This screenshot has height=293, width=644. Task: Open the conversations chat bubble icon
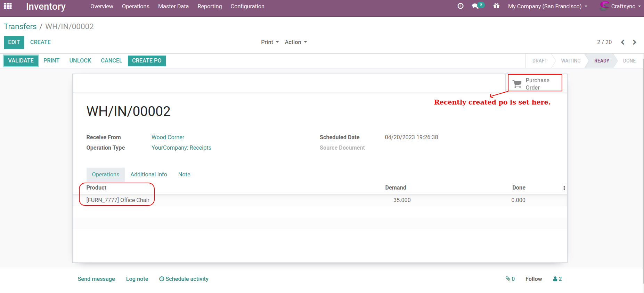[475, 6]
